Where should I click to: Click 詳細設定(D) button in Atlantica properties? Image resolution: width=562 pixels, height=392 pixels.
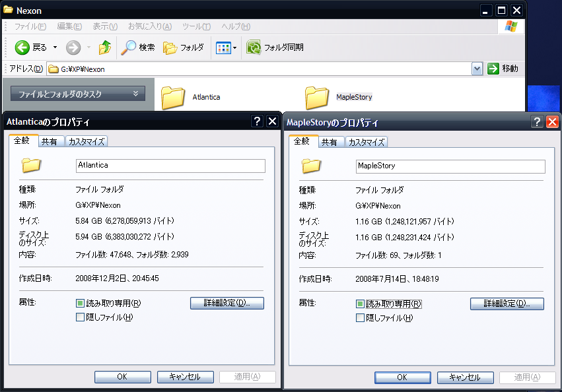[x=227, y=303]
